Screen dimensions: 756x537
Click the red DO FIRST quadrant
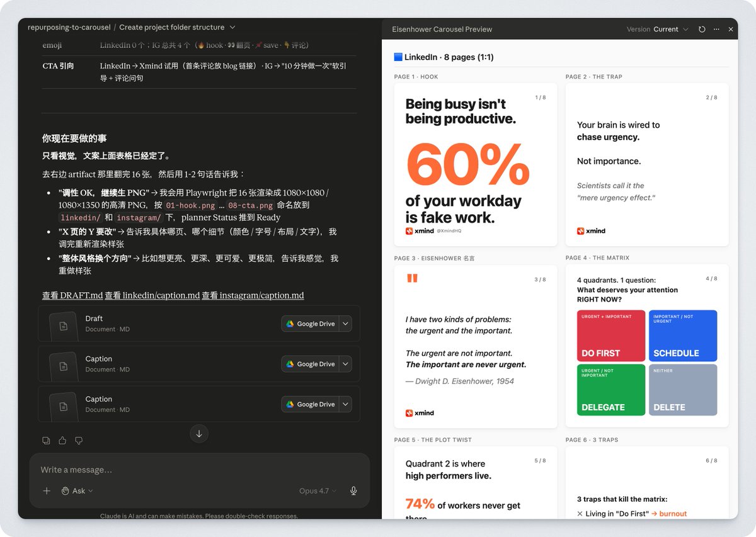tap(611, 336)
